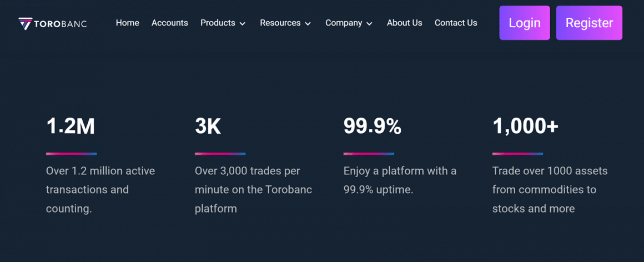Click the arrow beside Resources
This screenshot has width=644, height=262.
coord(308,24)
